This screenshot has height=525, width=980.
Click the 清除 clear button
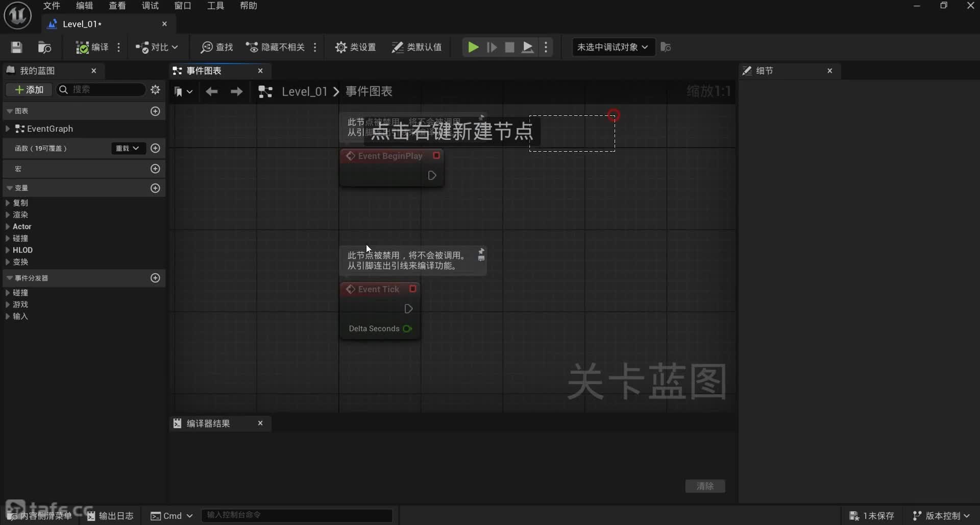point(705,486)
